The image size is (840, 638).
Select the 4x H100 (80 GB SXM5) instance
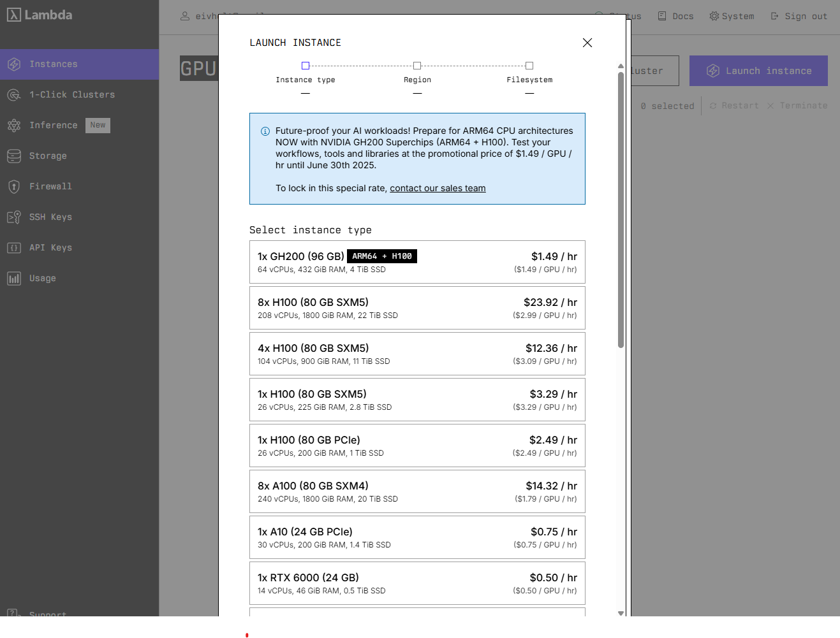(x=417, y=354)
